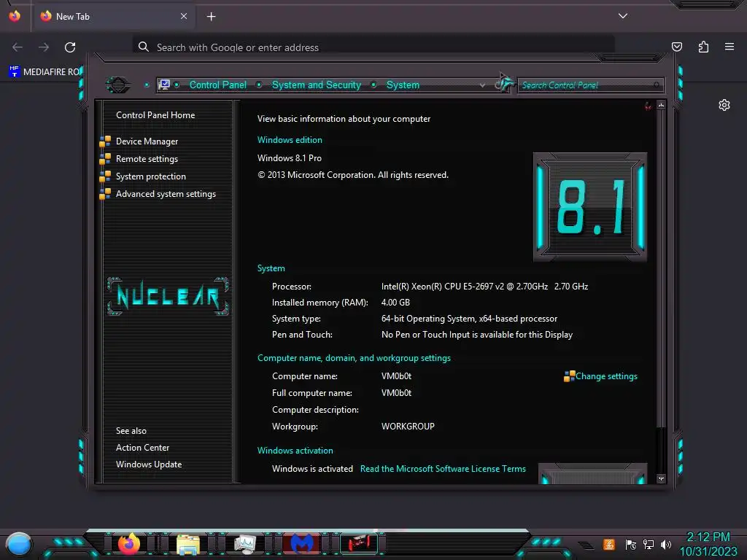Open the network tray icon

click(649, 544)
